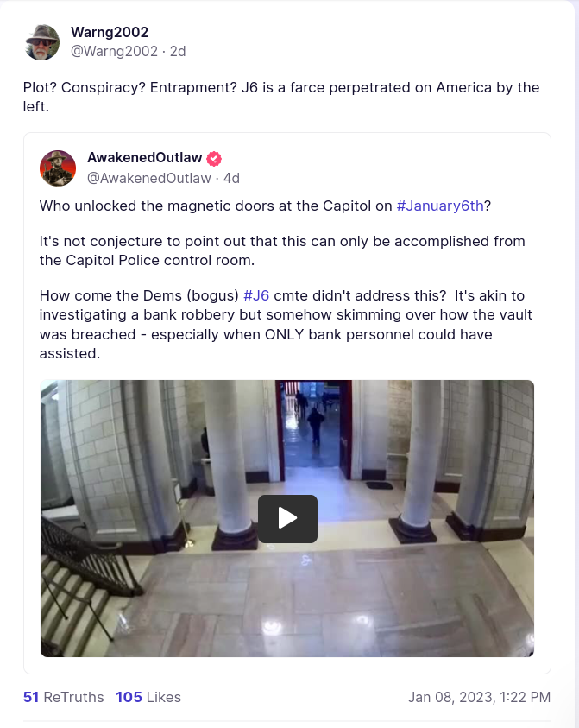579x728 pixels.
Task: Click the Warng2002 display name
Action: tap(110, 32)
